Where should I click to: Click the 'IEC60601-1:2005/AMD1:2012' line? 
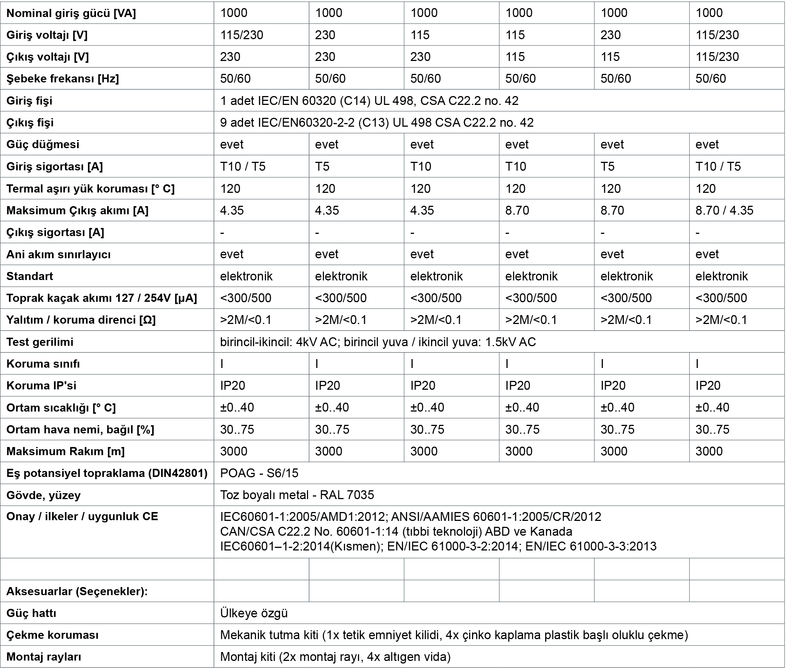(x=411, y=517)
